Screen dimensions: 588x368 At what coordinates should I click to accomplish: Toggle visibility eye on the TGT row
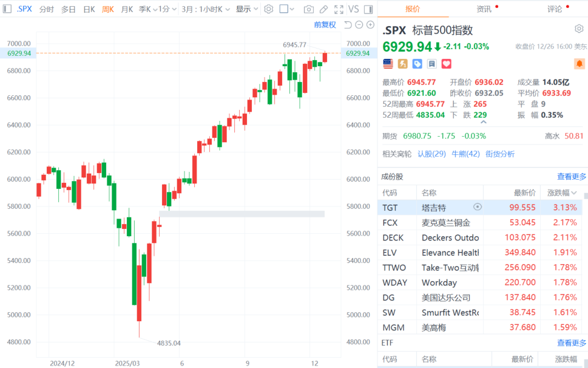pyautogui.click(x=477, y=207)
